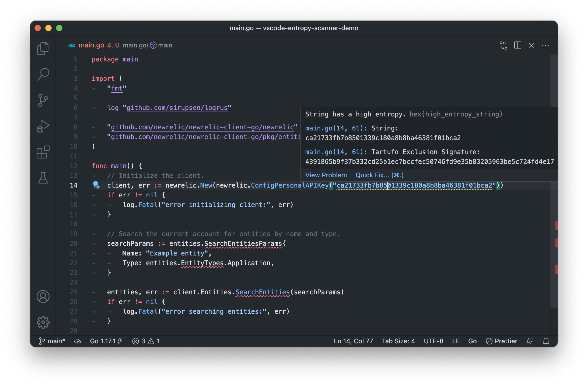The image size is (588, 387).
Task: Click View Problem in hover popup
Action: tap(326, 175)
